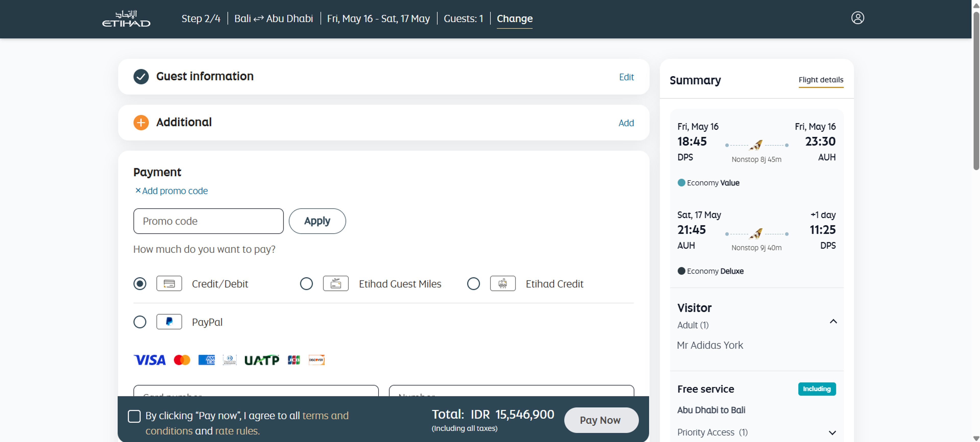Click the Apply promo code button

point(317,221)
